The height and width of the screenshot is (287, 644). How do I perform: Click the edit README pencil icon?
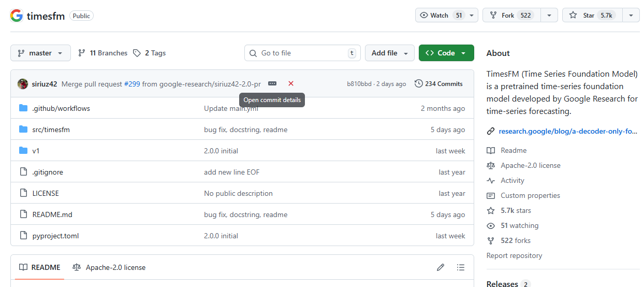click(441, 267)
